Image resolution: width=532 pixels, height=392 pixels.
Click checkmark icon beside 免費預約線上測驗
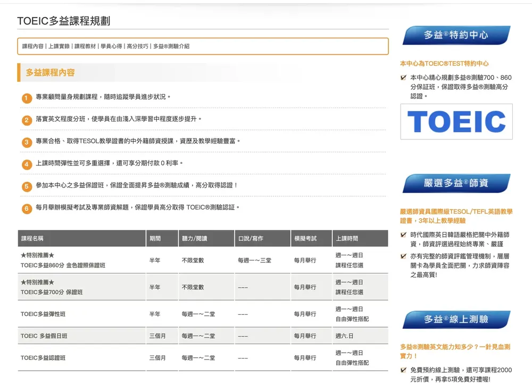403,370
